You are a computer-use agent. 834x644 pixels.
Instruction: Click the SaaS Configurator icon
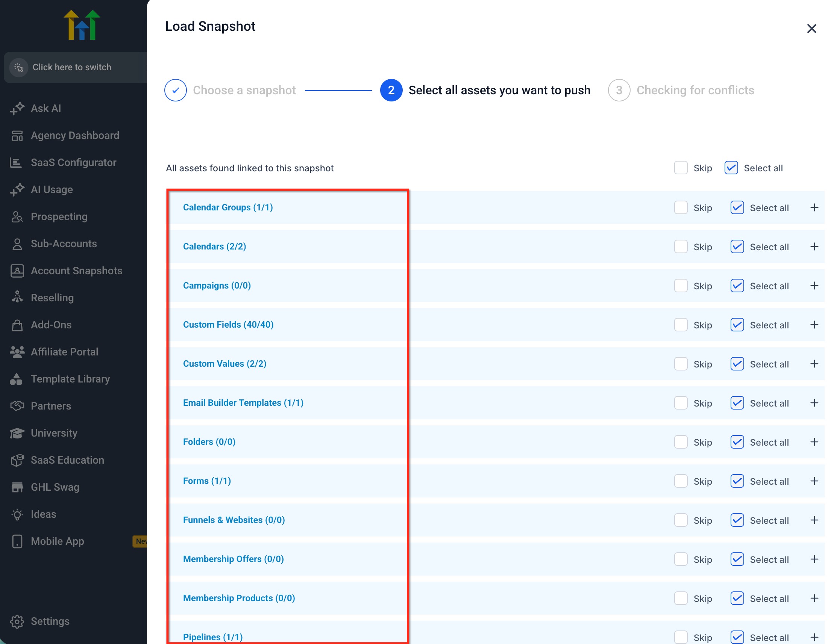16,163
